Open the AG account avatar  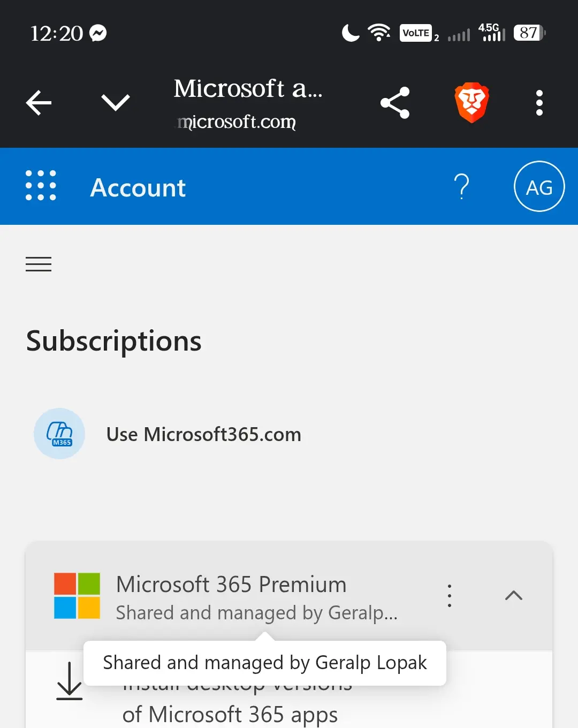point(539,186)
